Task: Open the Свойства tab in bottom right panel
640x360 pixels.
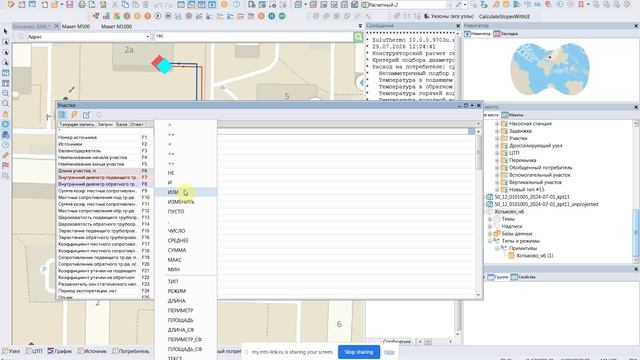Action: pos(523,277)
